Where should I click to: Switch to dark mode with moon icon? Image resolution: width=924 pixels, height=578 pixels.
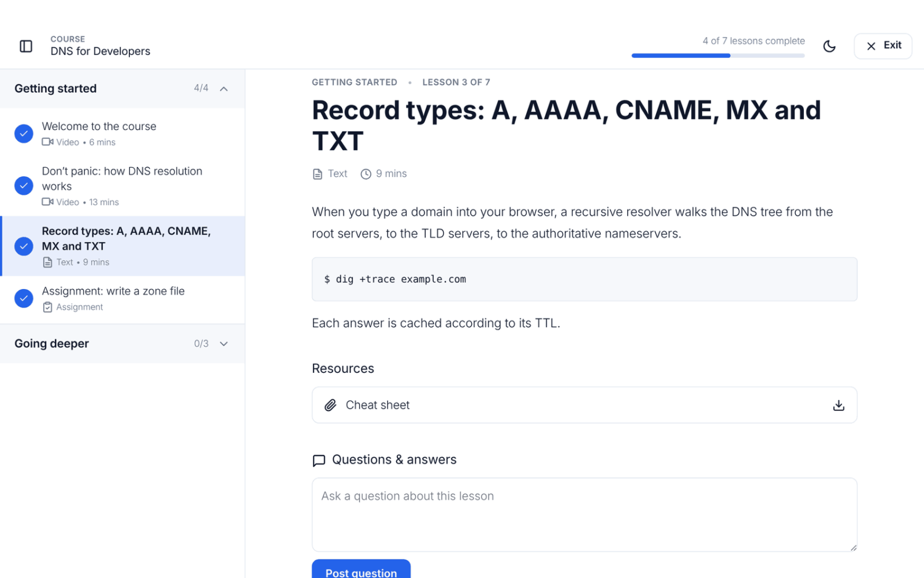click(829, 46)
